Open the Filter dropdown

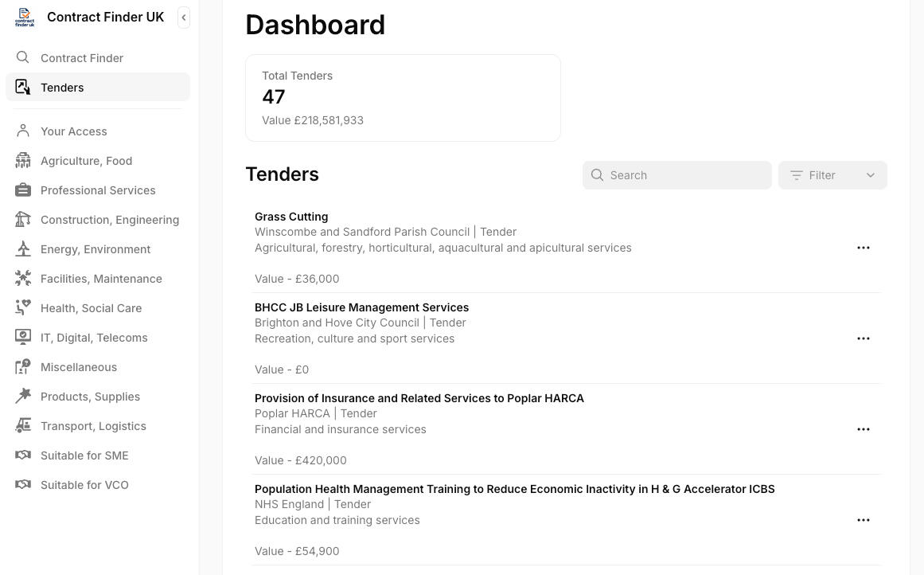832,174
